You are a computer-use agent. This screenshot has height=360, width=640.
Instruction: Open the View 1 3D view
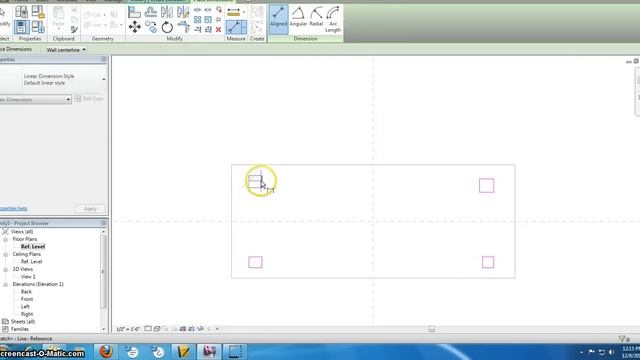click(x=28, y=277)
